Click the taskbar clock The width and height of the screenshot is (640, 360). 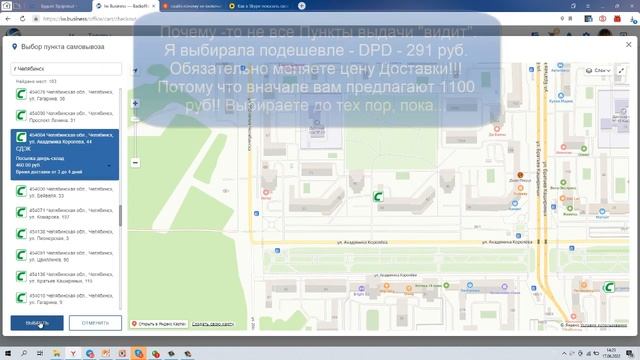611,353
